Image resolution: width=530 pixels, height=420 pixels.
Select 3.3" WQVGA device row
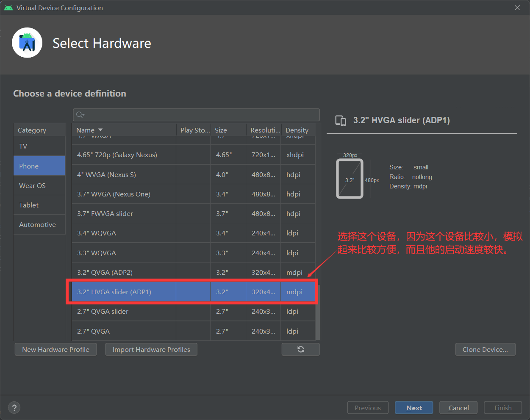pyautogui.click(x=194, y=253)
